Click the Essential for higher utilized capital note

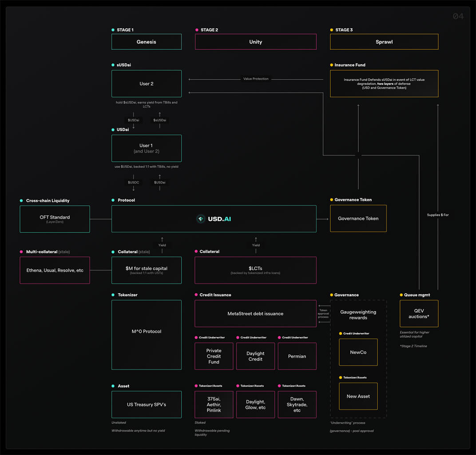[414, 335]
